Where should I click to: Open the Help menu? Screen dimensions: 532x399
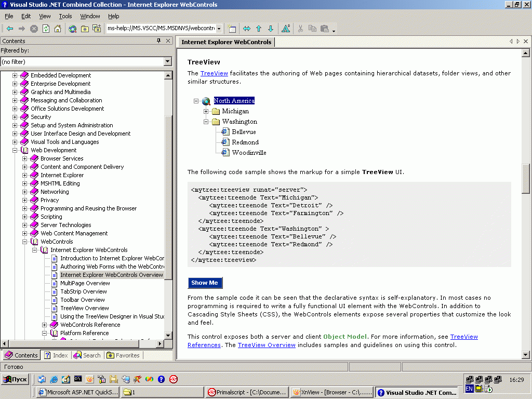(114, 16)
